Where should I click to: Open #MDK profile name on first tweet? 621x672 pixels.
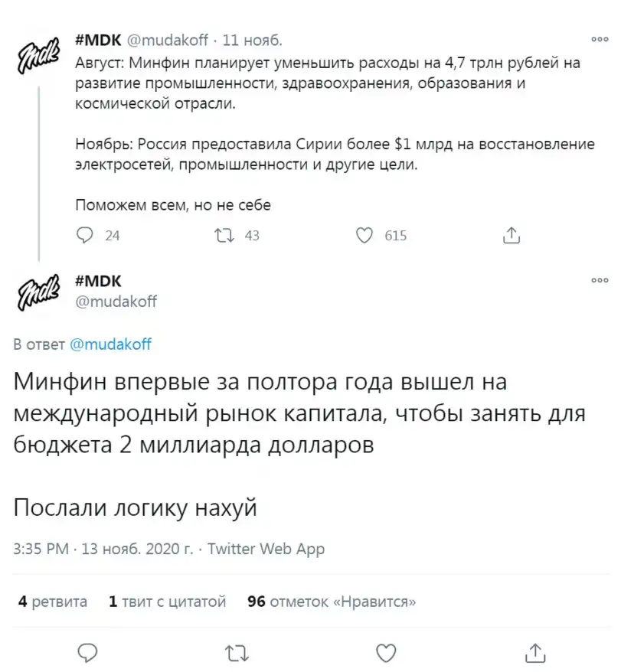click(97, 40)
